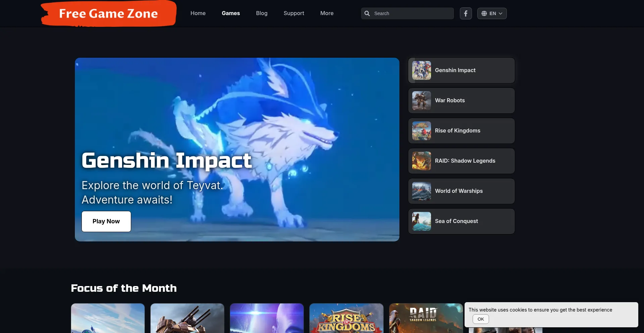Click the Rise of Kingdoms sidebar thumbnail icon
644x333 pixels.
click(421, 131)
